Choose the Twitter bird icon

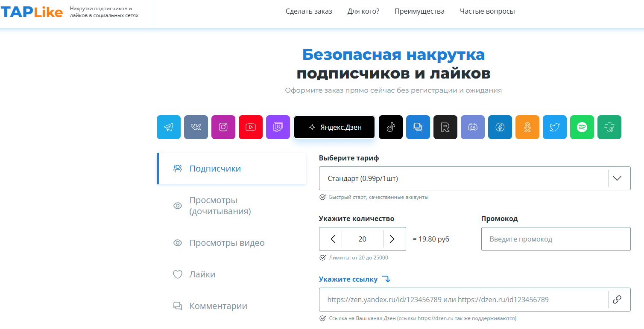(x=555, y=127)
